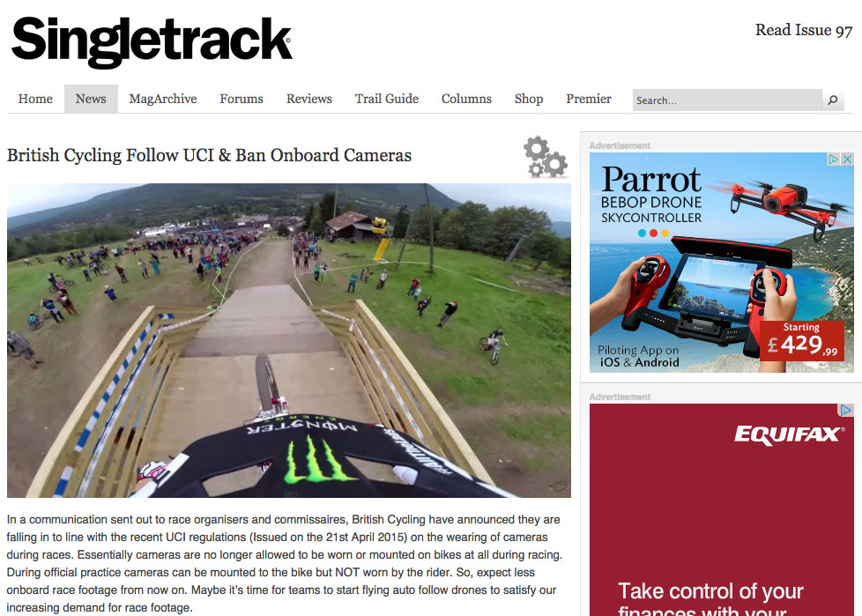Close the Parrot ad with X icon

click(x=847, y=159)
